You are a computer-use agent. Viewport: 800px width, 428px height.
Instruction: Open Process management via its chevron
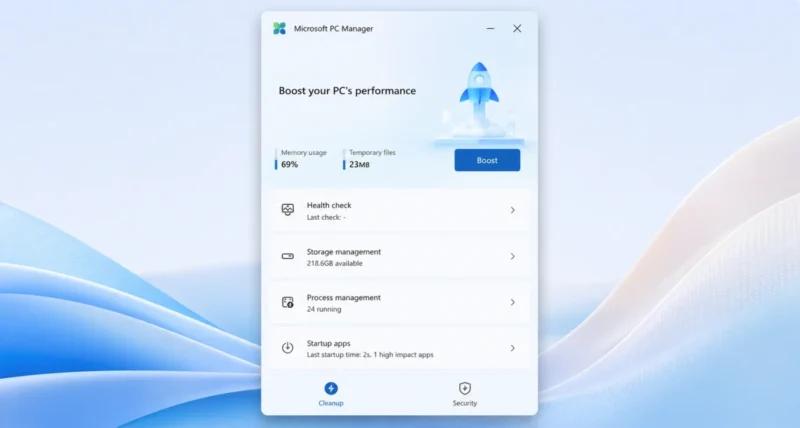(513, 302)
